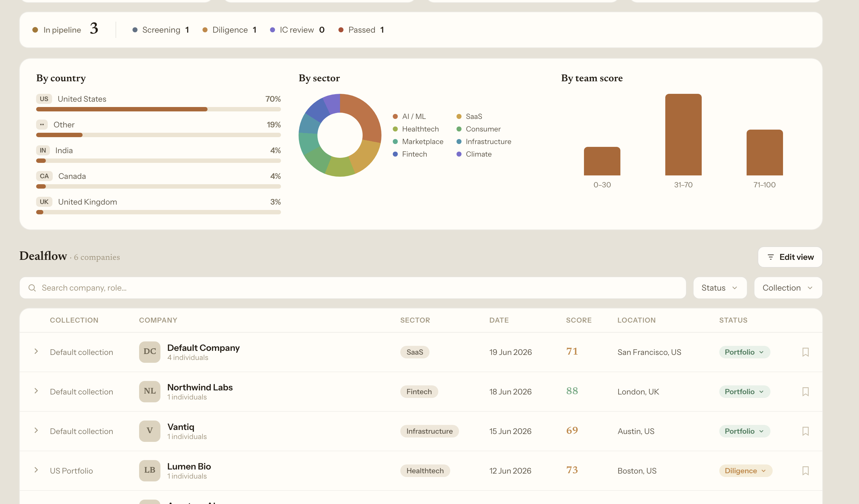Click the sector donut chart
Screen dimensions: 859x504
(340, 135)
